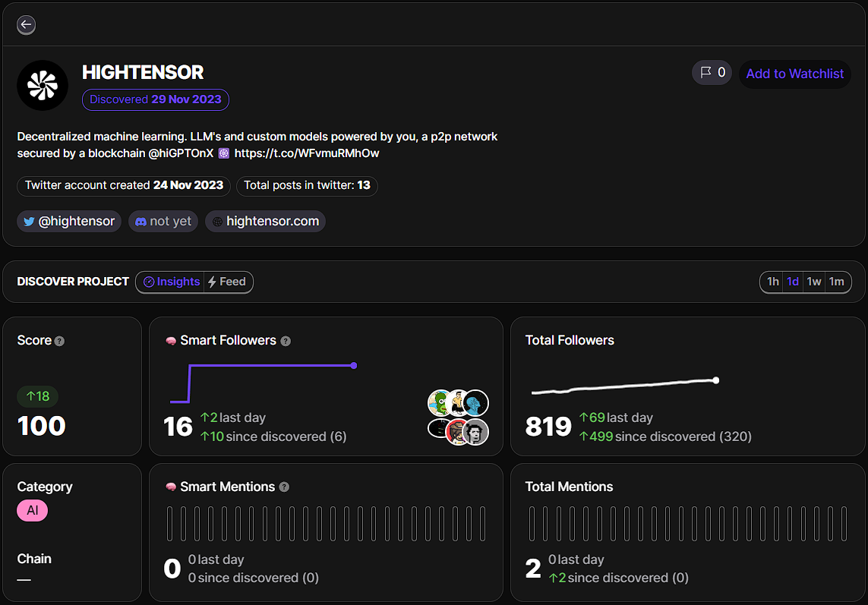The image size is (868, 605).
Task: Click '↑499 since discovered (320)' text
Action: [x=665, y=436]
